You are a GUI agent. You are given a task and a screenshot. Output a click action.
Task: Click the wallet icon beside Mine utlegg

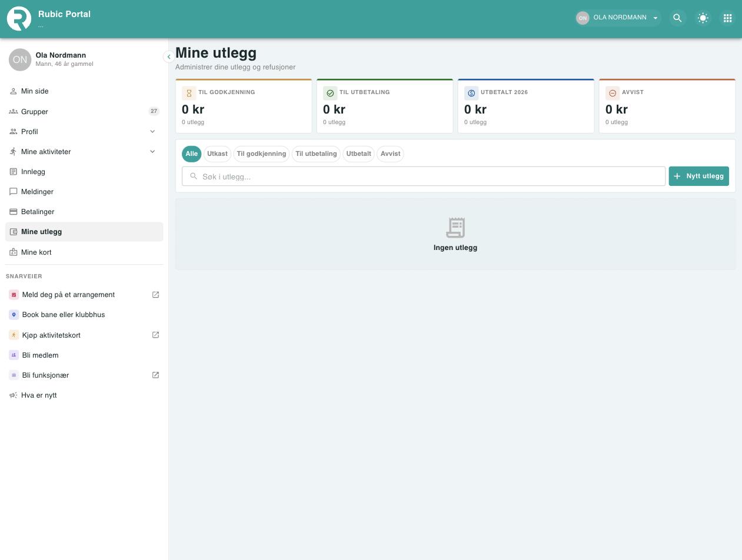[x=14, y=232]
